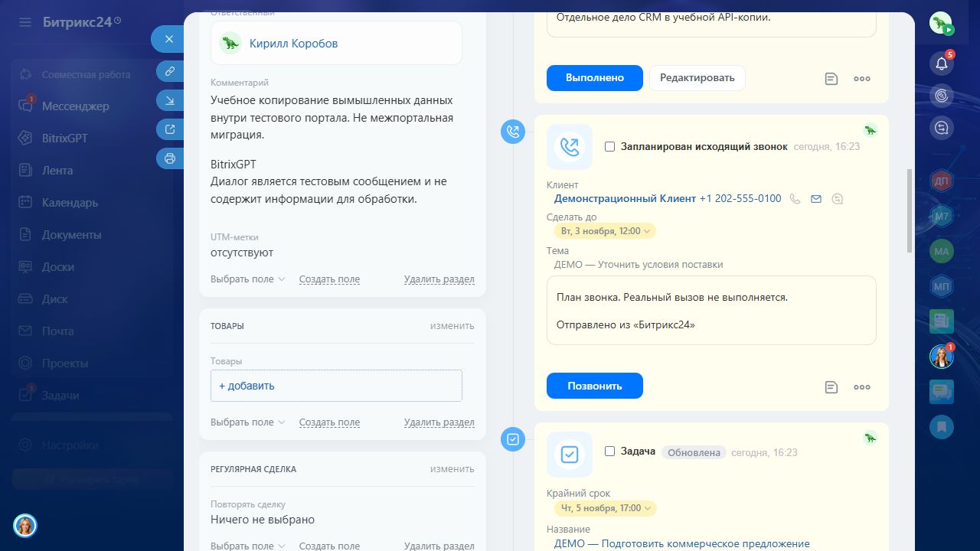Open the three-dot menu beside Редактировать
Viewport: 980px width, 551px height.
pos(862,78)
